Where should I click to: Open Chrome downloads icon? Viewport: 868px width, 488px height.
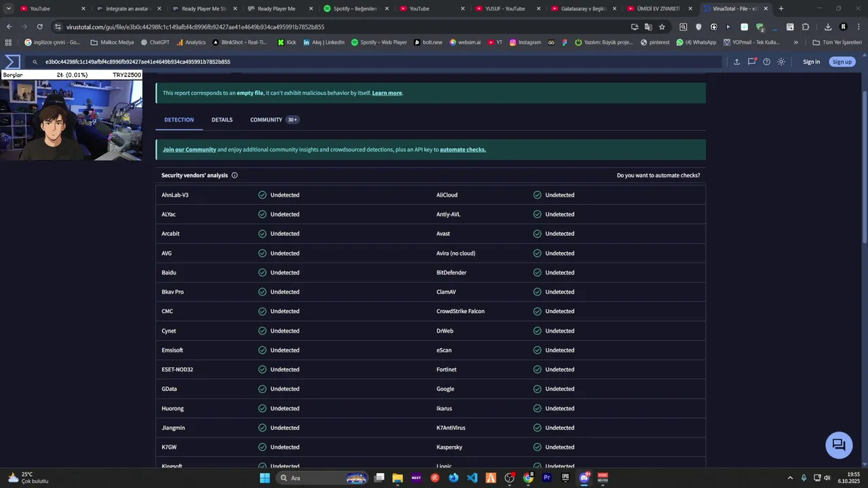[x=828, y=27]
